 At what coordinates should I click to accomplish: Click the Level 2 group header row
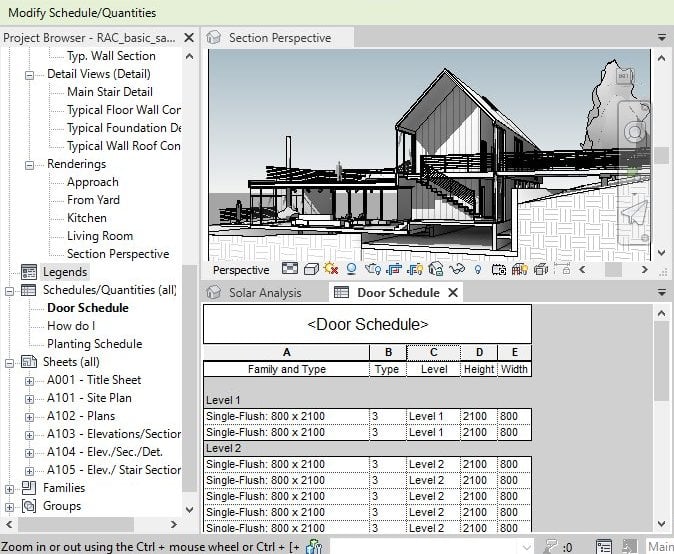368,448
